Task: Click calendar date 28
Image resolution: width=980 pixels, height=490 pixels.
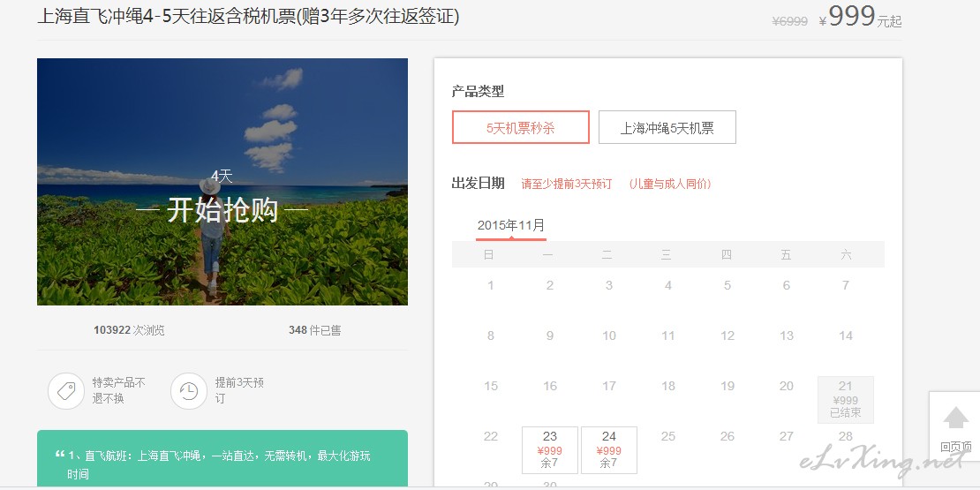Action: point(846,436)
